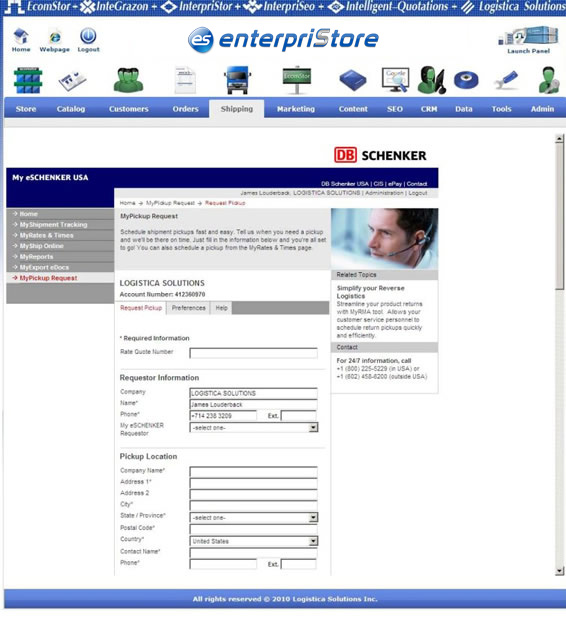Open the Catalog menu tab
Viewport: 566px width, 620px height.
tap(71, 109)
